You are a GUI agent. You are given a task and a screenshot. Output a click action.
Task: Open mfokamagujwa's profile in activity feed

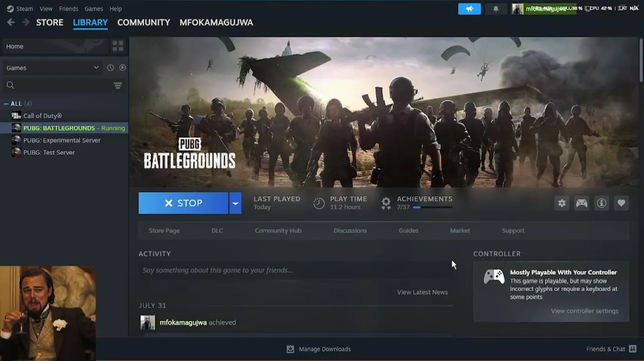point(183,322)
